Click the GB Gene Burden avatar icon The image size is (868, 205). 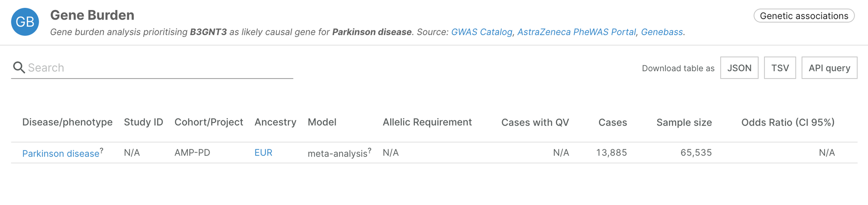(25, 22)
